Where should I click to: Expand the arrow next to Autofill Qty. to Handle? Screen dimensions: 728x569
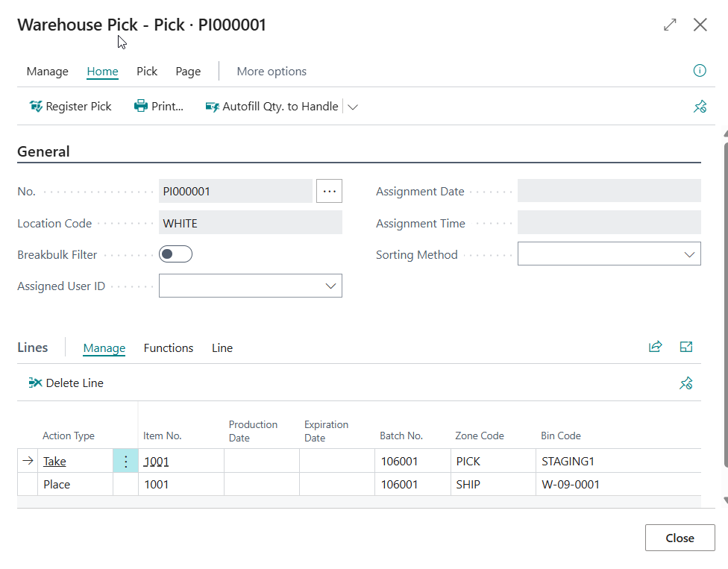353,107
